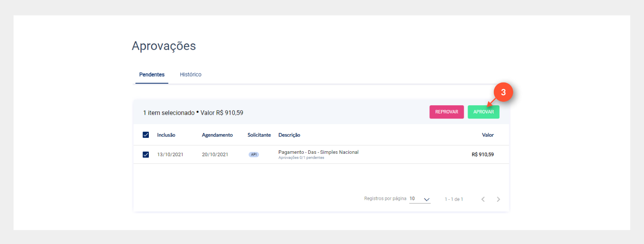This screenshot has height=244, width=644.
Task: Deselect the 13/10/2021 payment row checkbox
Action: [x=146, y=155]
